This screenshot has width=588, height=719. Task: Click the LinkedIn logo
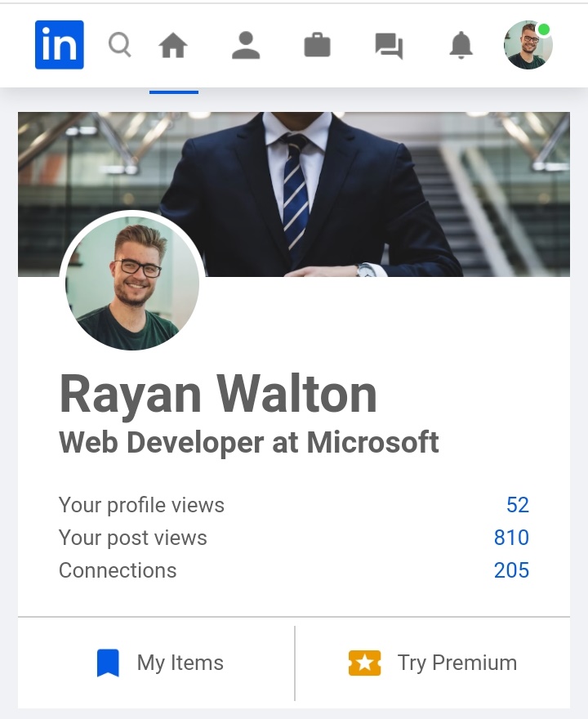pos(60,45)
